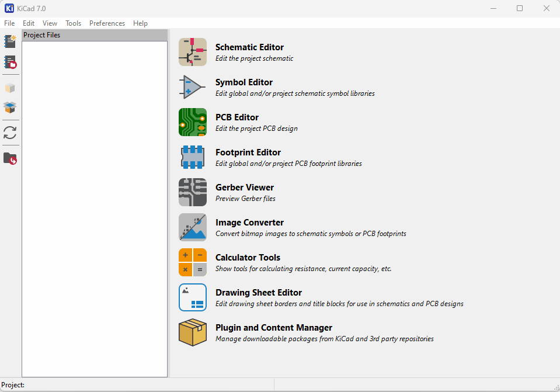The image size is (560, 392).
Task: Launch the Schematic Editor icon
Action: point(193,52)
